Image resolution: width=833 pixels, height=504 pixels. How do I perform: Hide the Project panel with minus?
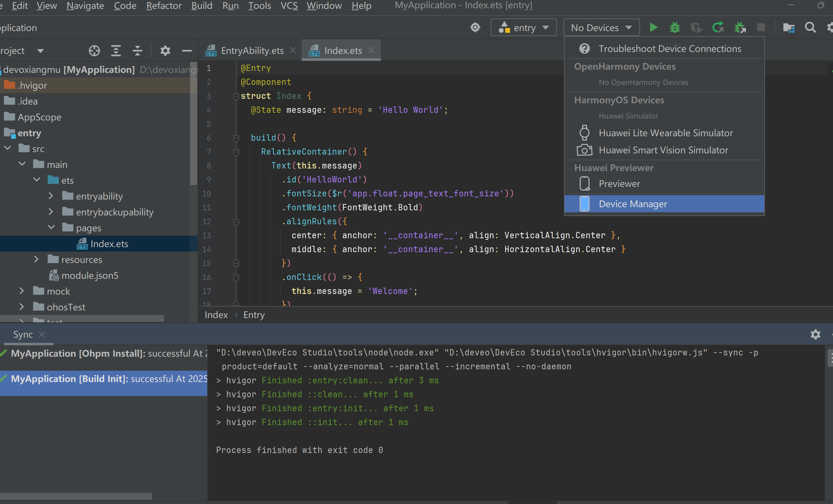(187, 51)
